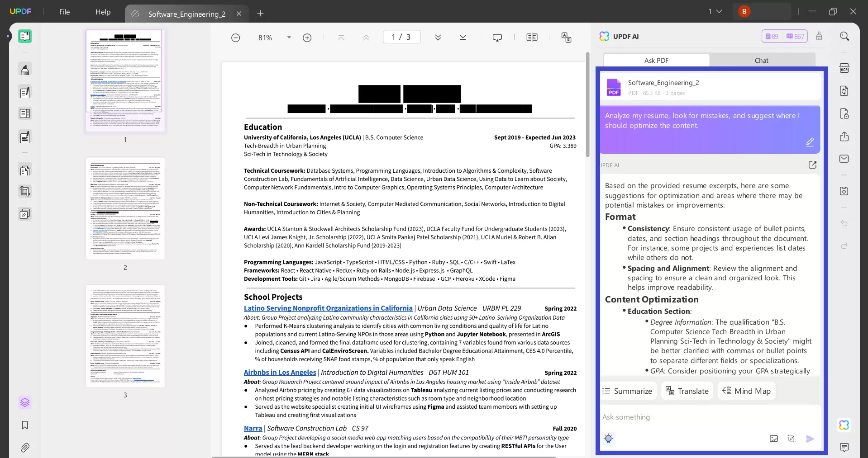Start slideshow presentation icon
The width and height of the screenshot is (868, 458).
point(497,38)
